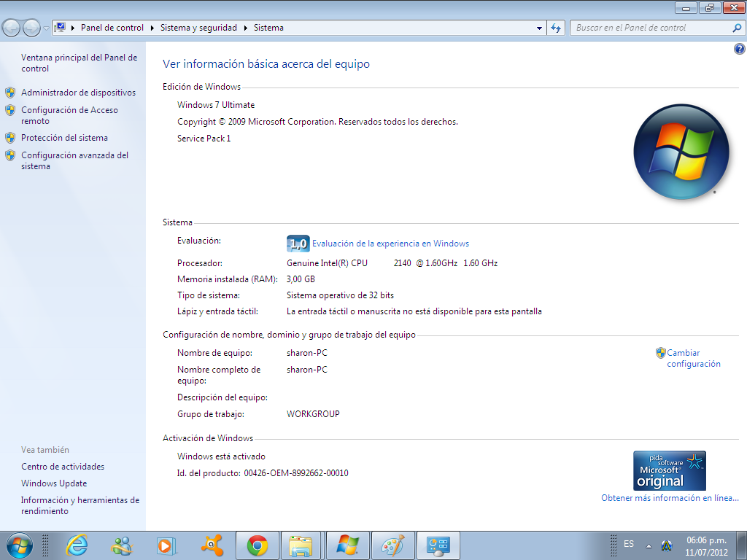The height and width of the screenshot is (560, 747).
Task: Click the search magnifier icon
Action: tap(737, 28)
